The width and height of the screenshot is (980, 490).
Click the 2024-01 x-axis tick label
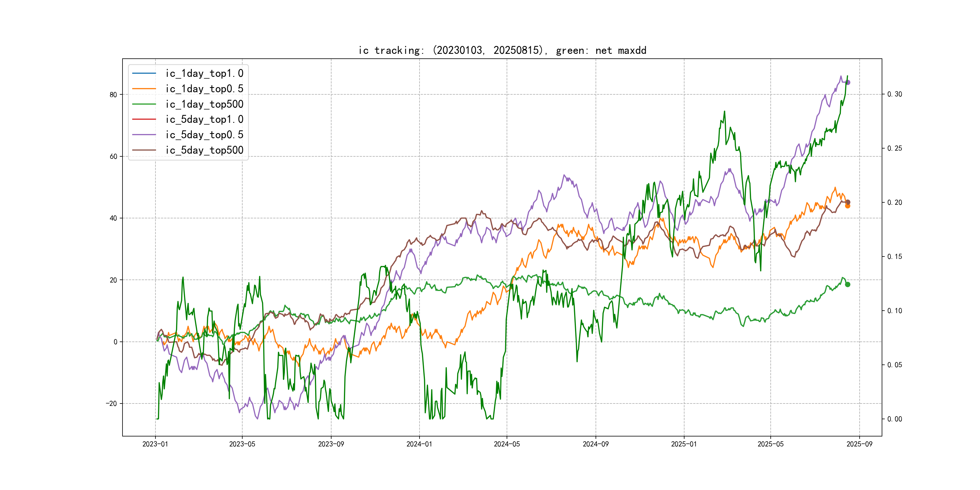click(x=419, y=444)
